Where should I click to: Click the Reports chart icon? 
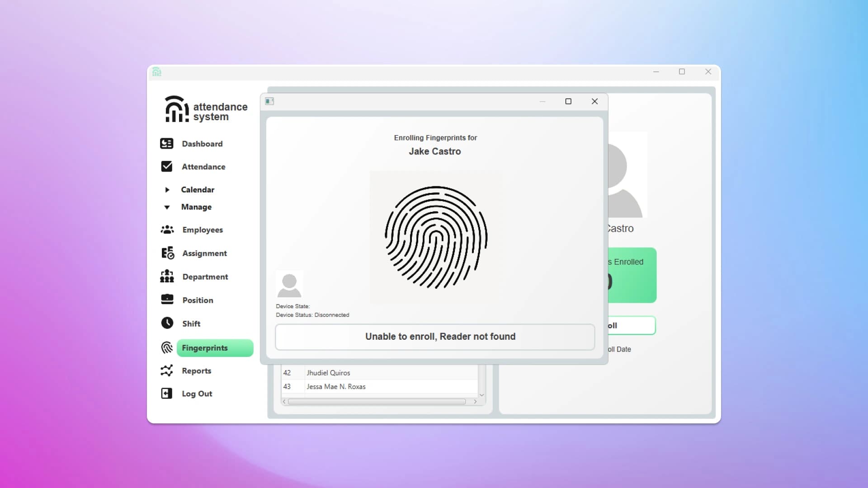coord(166,371)
